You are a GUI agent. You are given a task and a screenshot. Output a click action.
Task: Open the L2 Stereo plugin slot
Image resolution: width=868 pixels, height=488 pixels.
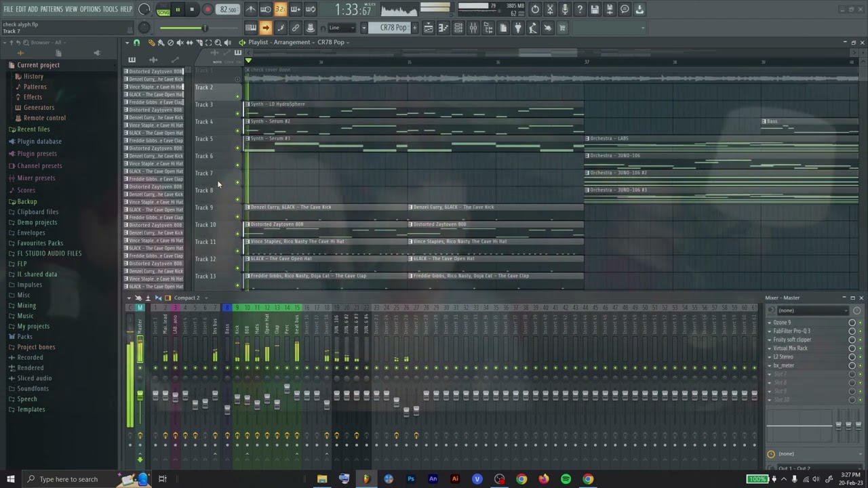783,357
